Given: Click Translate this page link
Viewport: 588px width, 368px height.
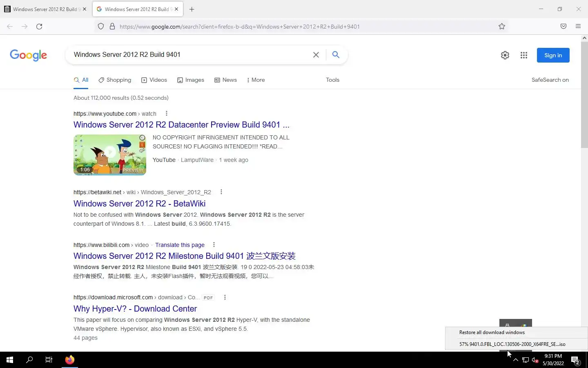Looking at the screenshot, I should point(180,245).
